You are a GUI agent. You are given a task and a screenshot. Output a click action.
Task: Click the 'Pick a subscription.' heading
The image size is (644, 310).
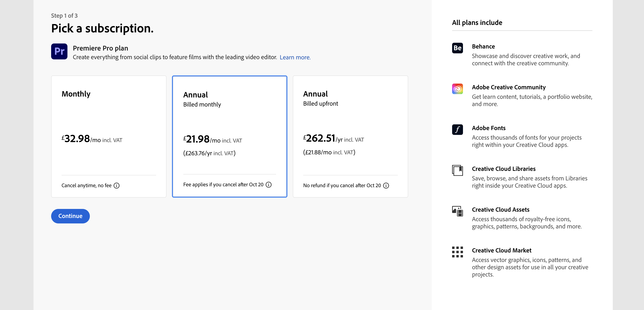click(102, 28)
